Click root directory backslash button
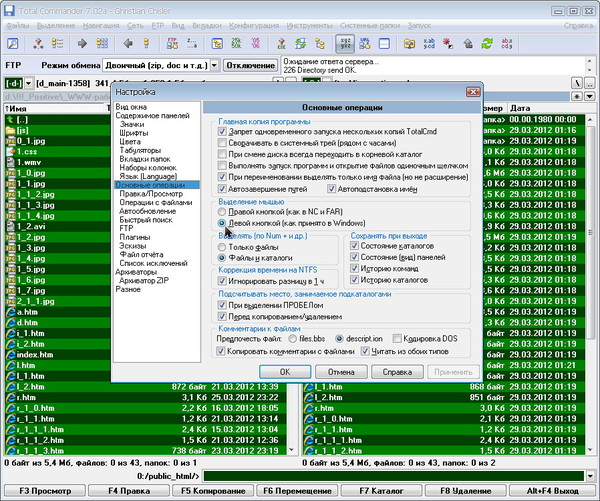This screenshot has width=600, height=501. [x=577, y=83]
